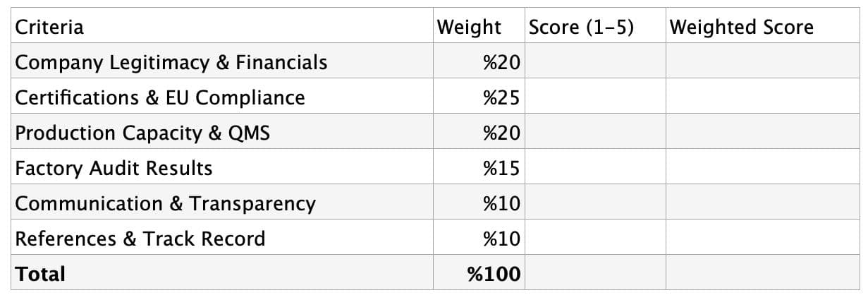
Task: Select the Weighted Score header cell
Action: coord(741,27)
